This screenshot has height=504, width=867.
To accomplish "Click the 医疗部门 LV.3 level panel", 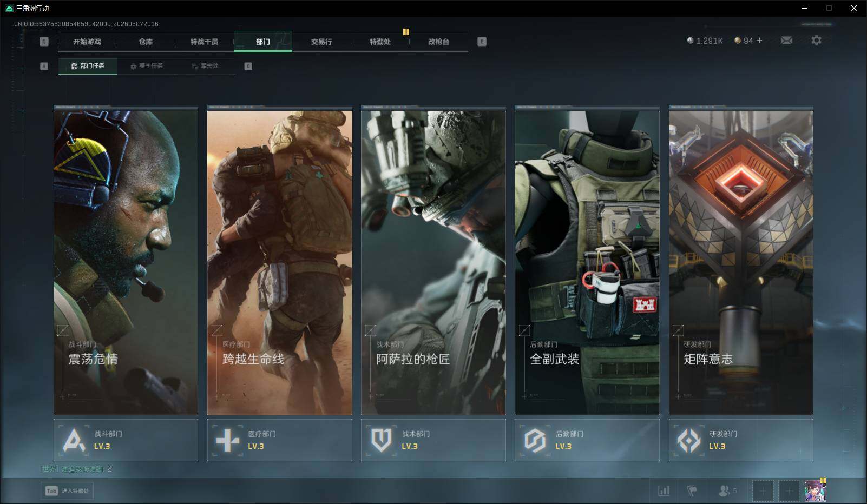I will (x=280, y=440).
